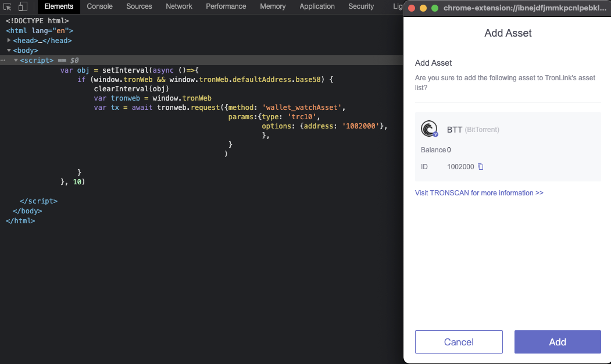The height and width of the screenshot is (364, 611).
Task: Maximize the TronLink popup window
Action: [x=435, y=8]
